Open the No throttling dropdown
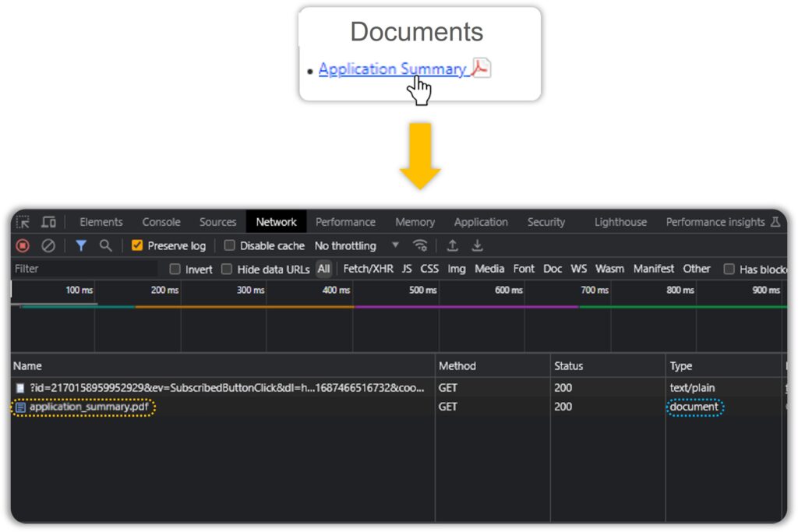 [357, 245]
